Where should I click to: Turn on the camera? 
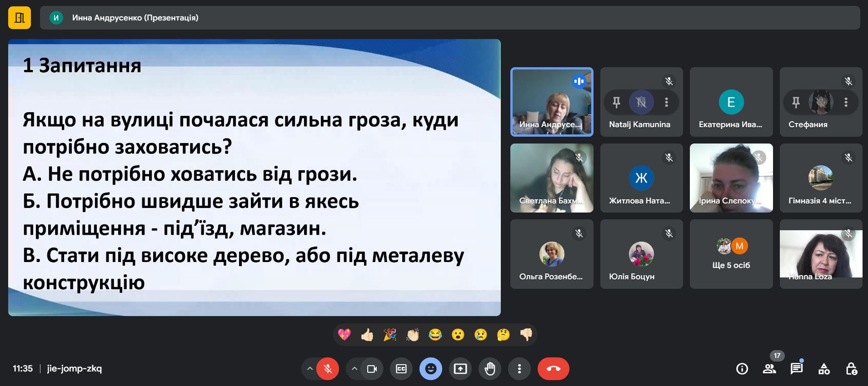tap(372, 369)
